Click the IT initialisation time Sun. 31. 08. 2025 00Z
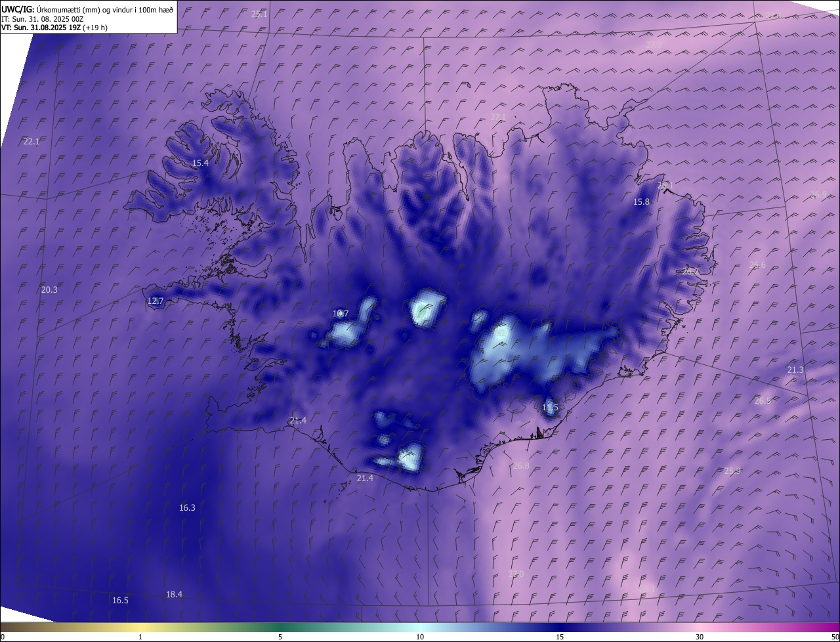 pos(48,19)
